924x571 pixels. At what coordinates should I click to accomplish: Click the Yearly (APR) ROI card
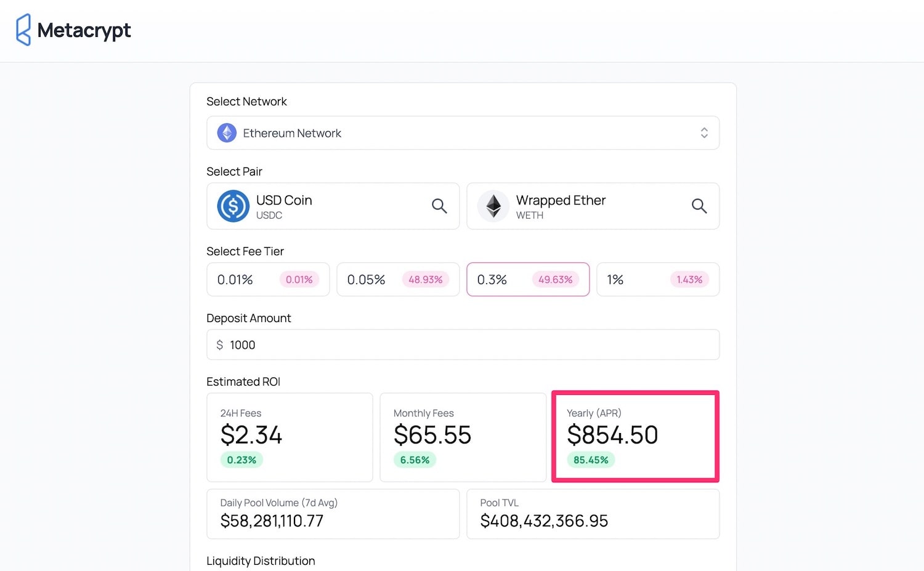coord(635,437)
